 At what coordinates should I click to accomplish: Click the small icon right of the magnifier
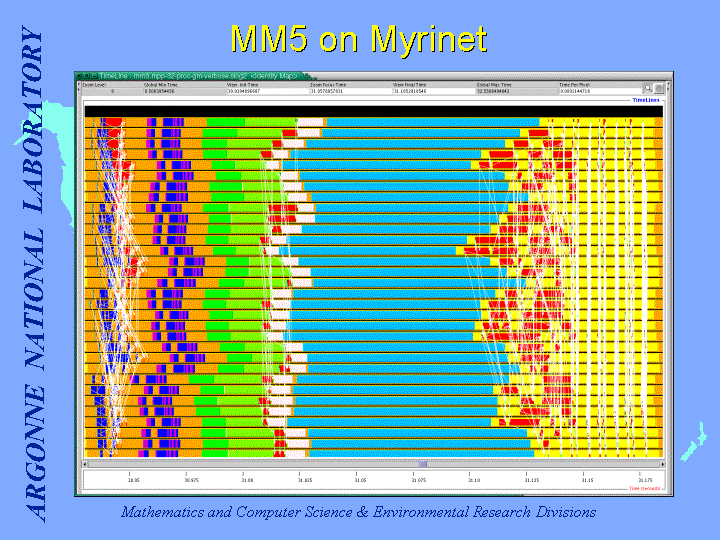click(658, 88)
